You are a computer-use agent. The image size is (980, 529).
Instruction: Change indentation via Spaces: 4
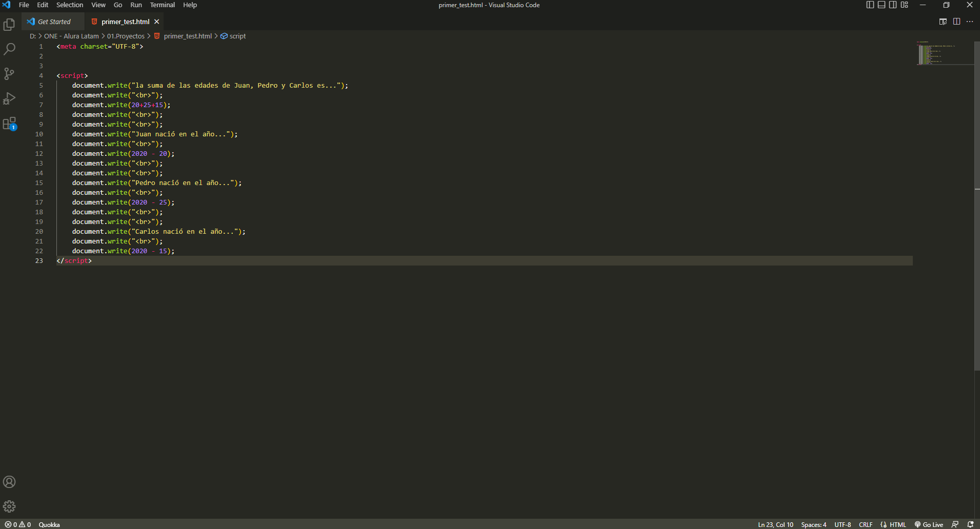[814, 524]
